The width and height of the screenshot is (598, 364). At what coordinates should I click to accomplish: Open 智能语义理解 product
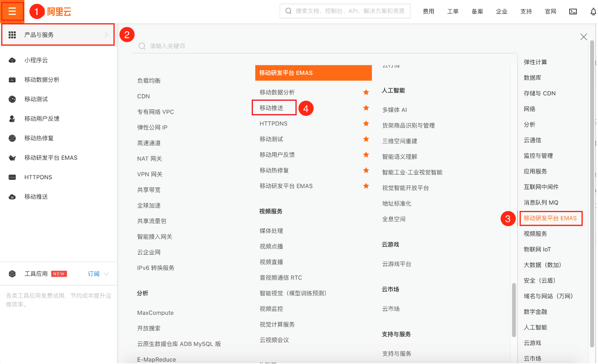tap(399, 157)
